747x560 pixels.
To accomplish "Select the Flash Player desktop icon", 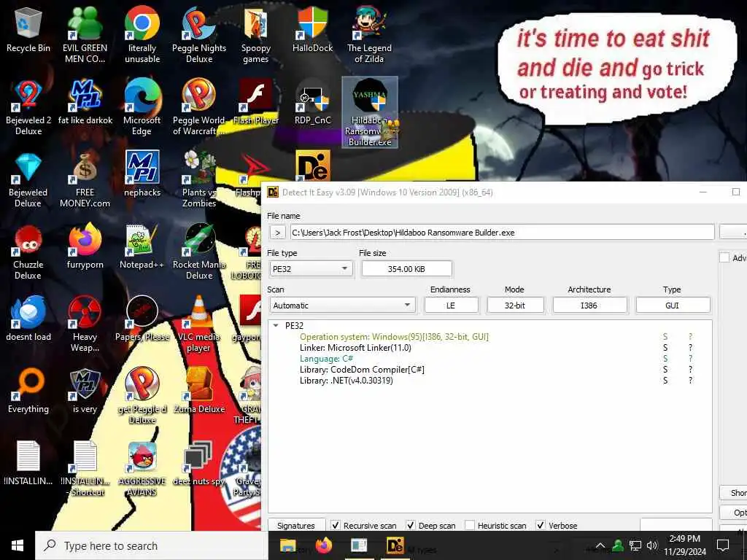I will tap(256, 102).
